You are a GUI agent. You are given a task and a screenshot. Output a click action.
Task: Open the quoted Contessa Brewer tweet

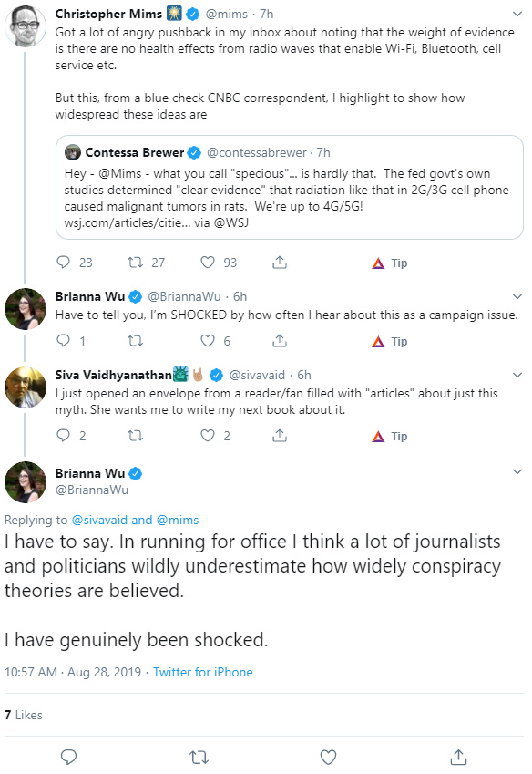[290, 188]
